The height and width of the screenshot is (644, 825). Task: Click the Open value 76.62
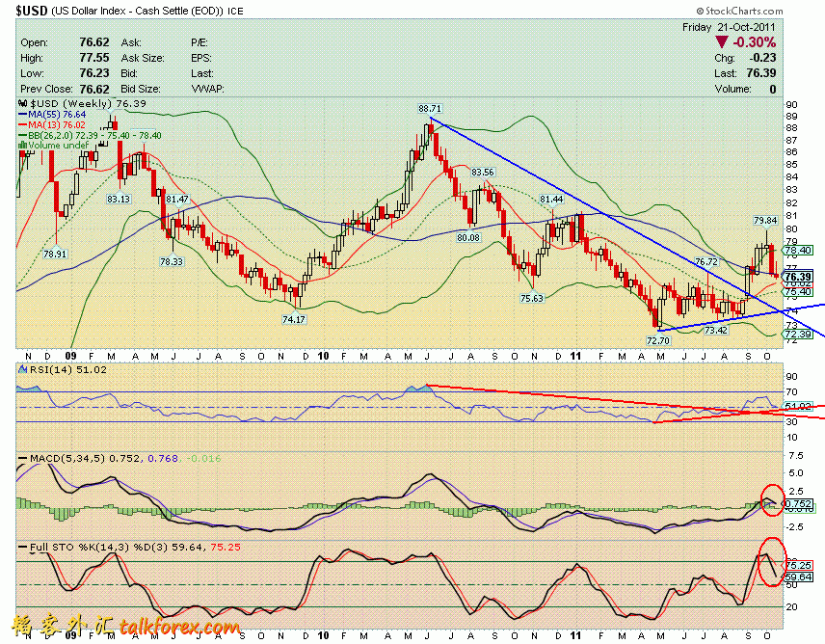(x=94, y=42)
